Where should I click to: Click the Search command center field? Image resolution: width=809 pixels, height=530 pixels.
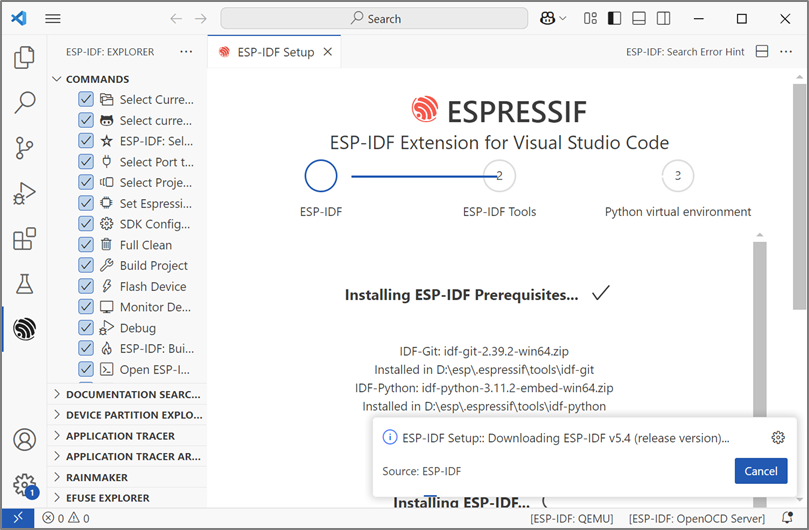[x=374, y=19]
